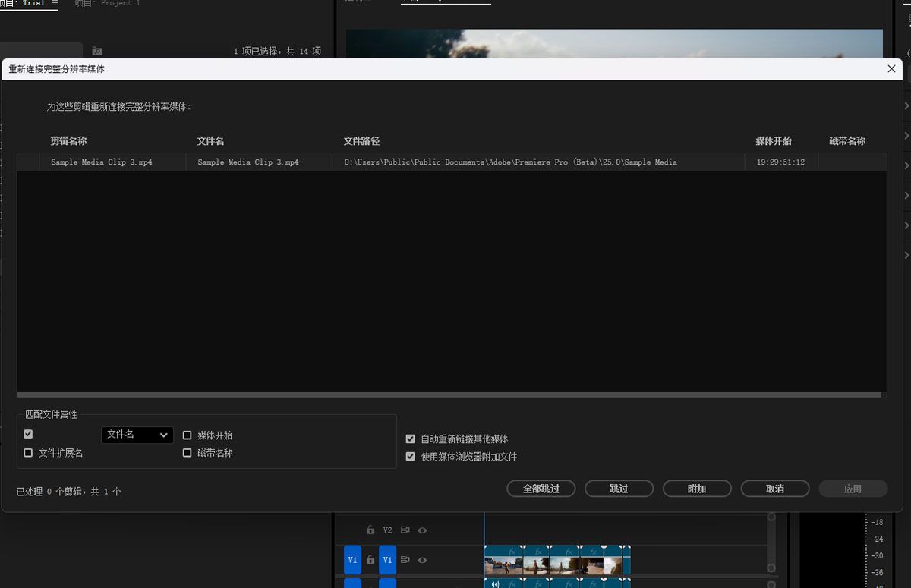Select the last video clip on V1
Image resolution: width=911 pixels, height=588 pixels.
coord(627,561)
